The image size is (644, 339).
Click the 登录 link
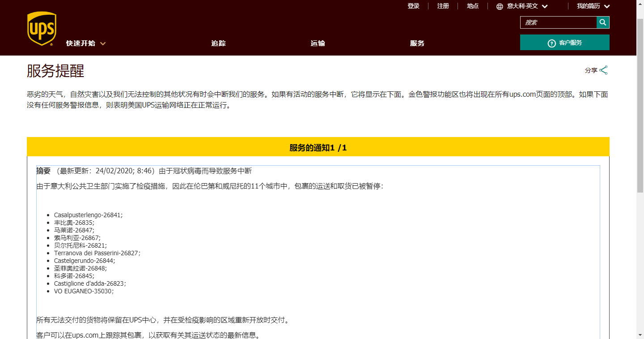point(413,6)
